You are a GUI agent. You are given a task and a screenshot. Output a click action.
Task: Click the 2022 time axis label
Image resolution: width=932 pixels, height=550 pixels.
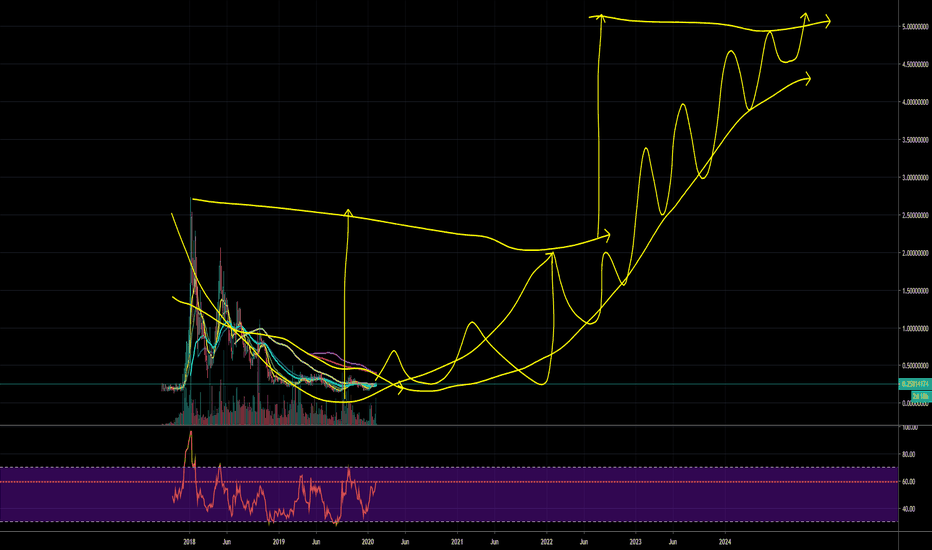(x=546, y=542)
